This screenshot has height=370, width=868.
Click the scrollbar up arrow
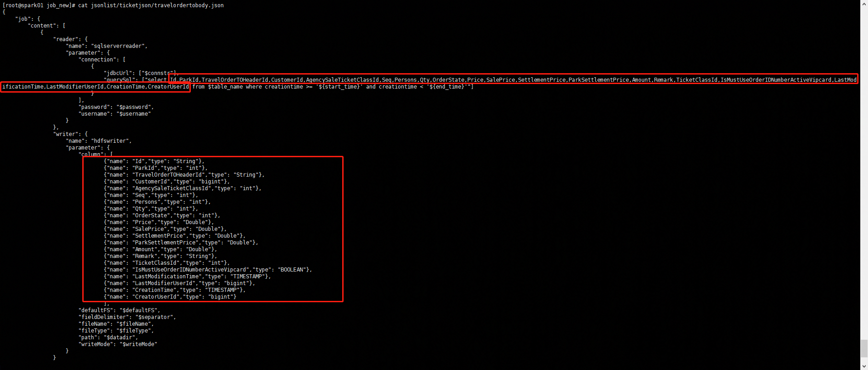[x=864, y=4]
